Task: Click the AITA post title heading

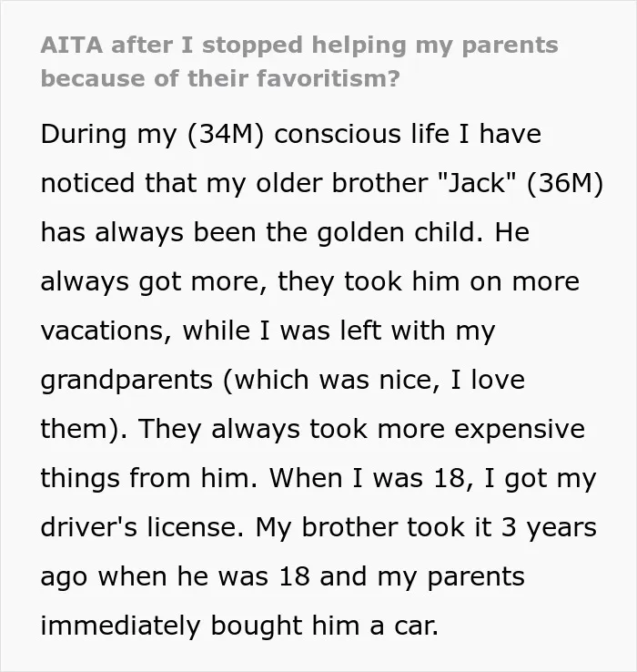Action: click(x=299, y=62)
